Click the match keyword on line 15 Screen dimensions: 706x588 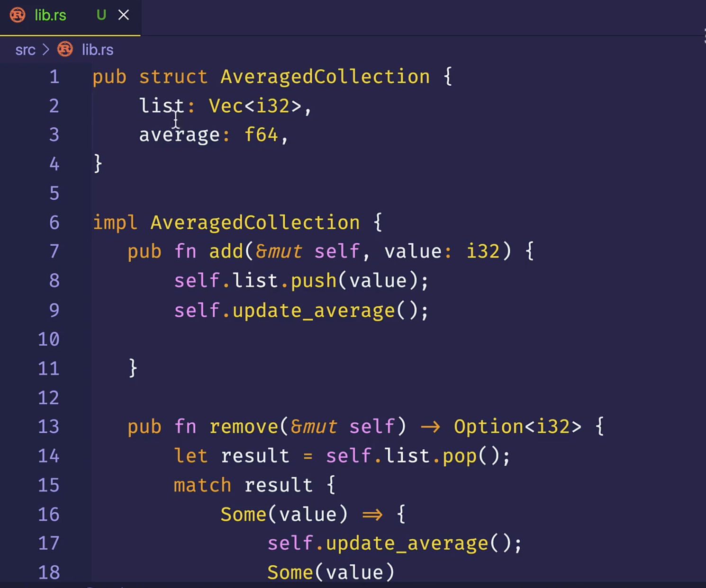[x=202, y=485]
